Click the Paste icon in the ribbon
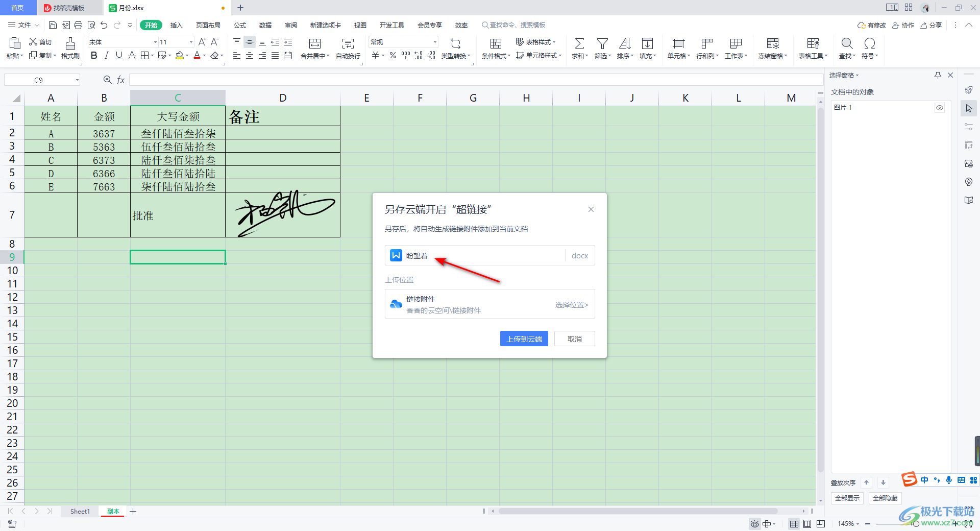Screen dimensions: 980x531 pos(15,43)
